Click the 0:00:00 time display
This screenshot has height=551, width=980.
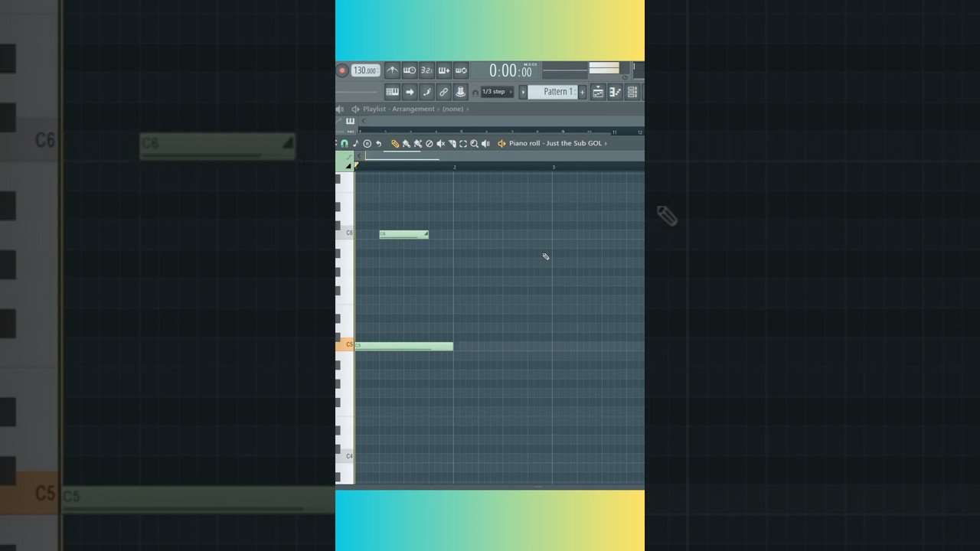[x=511, y=71]
